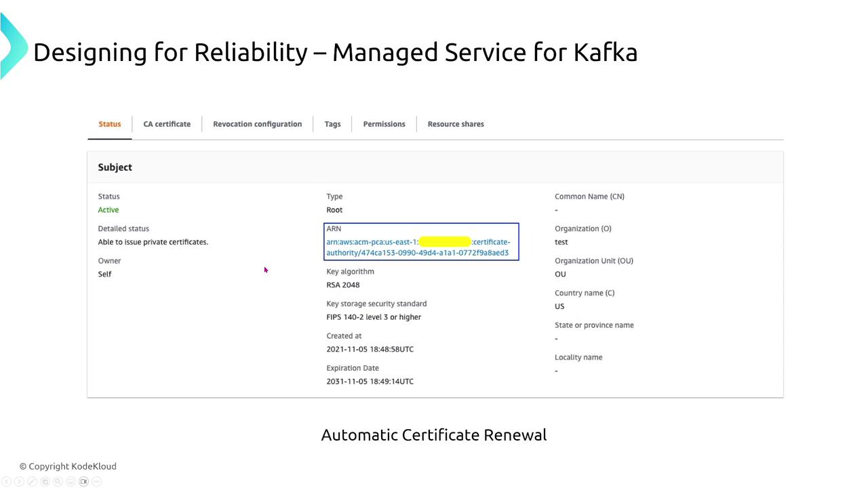Open more slideshow options ellipsis
Screen dimensions: 868x488
(96, 482)
